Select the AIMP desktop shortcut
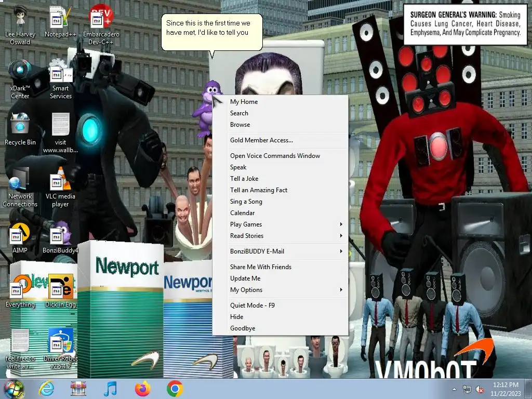The height and width of the screenshot is (399, 532). (20, 238)
